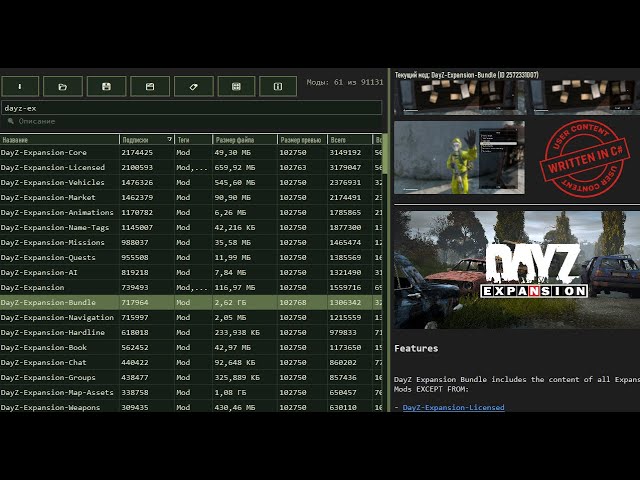Open the DayZ-Expansion-Licensed hyperlink in description
Viewport: 640px width, 480px height.
(x=453, y=407)
